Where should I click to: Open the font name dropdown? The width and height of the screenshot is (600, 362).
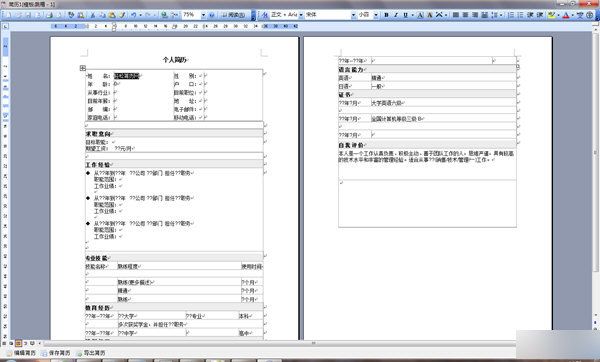pyautogui.click(x=353, y=15)
